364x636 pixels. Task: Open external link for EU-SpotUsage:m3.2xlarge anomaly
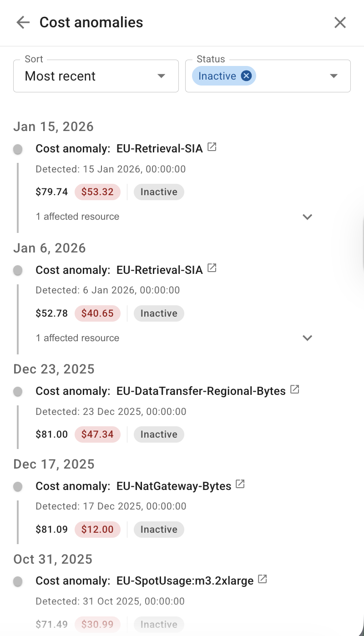pos(262,579)
